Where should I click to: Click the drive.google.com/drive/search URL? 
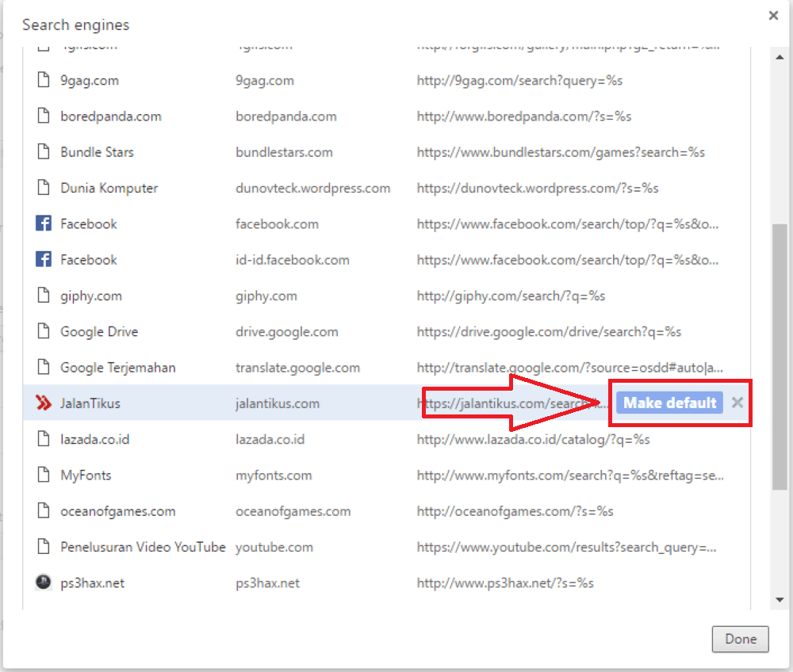[x=549, y=332]
